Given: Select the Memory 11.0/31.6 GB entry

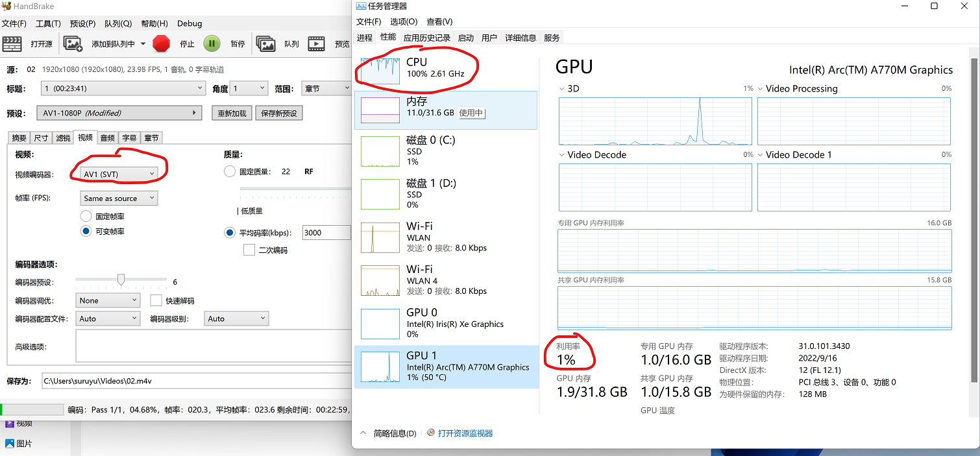Looking at the screenshot, I should pos(446,110).
